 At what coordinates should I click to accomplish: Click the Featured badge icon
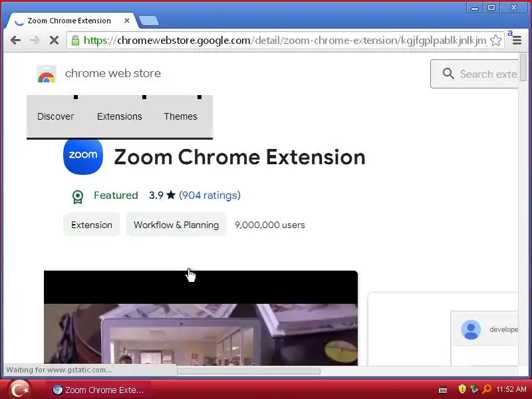pyautogui.click(x=78, y=196)
